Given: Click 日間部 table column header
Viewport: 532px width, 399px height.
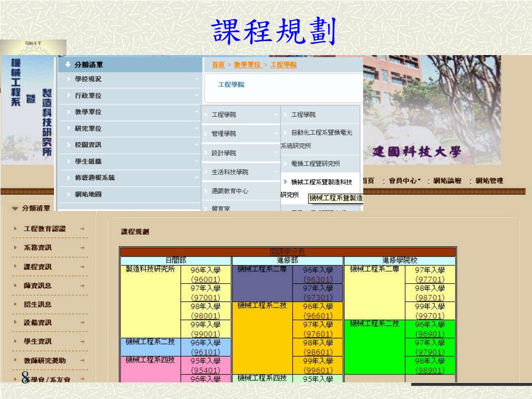Looking at the screenshot, I should click(176, 261).
